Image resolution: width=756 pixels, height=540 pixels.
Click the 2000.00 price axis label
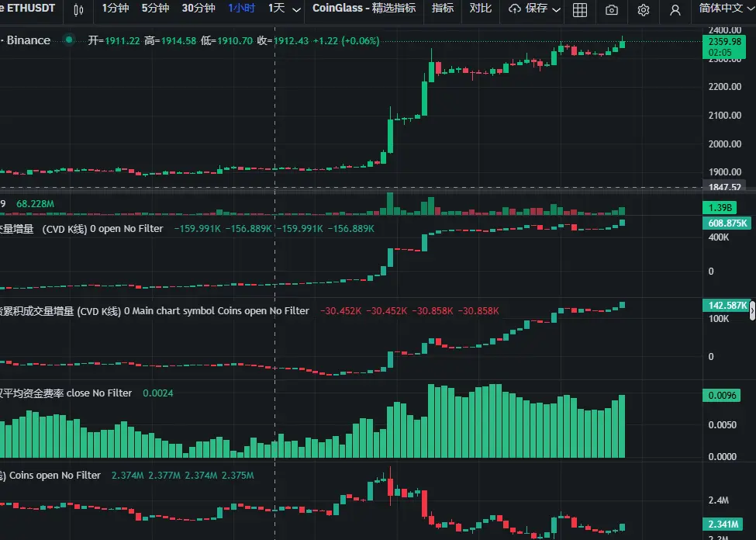pos(725,144)
